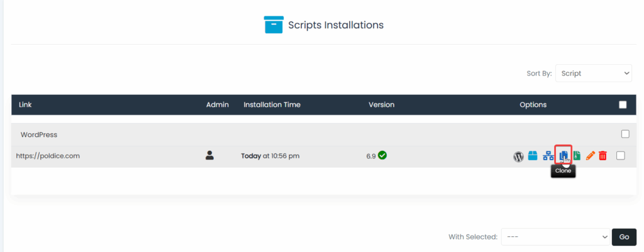Click the Scripts Installations archive icon

[x=274, y=25]
